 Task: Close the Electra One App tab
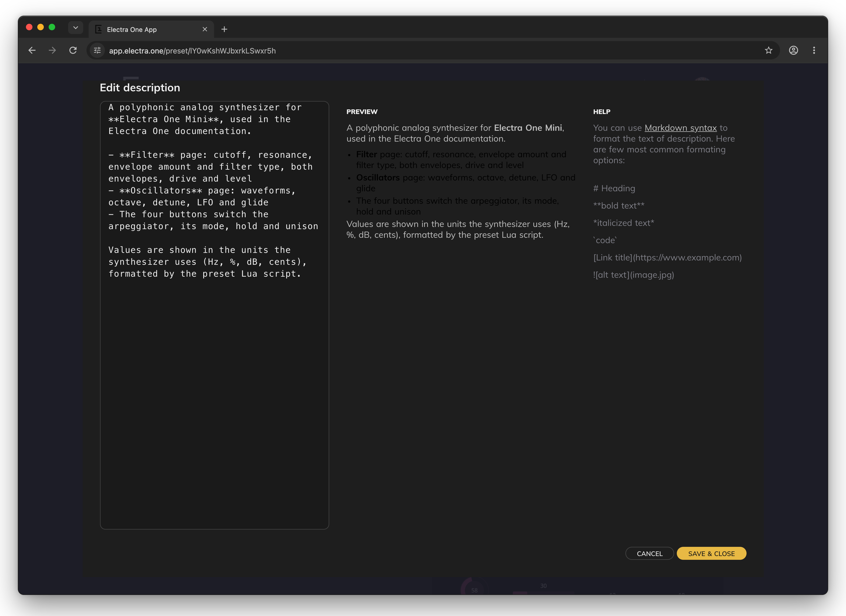[205, 29]
